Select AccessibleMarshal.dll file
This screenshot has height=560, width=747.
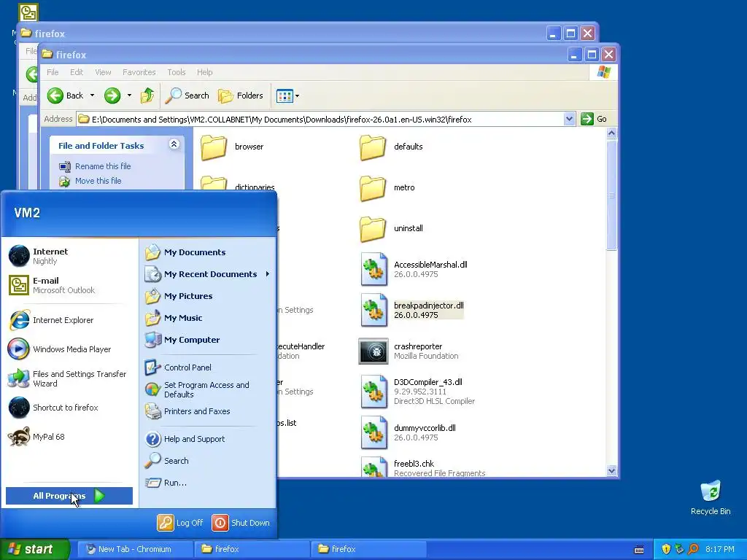pyautogui.click(x=414, y=270)
